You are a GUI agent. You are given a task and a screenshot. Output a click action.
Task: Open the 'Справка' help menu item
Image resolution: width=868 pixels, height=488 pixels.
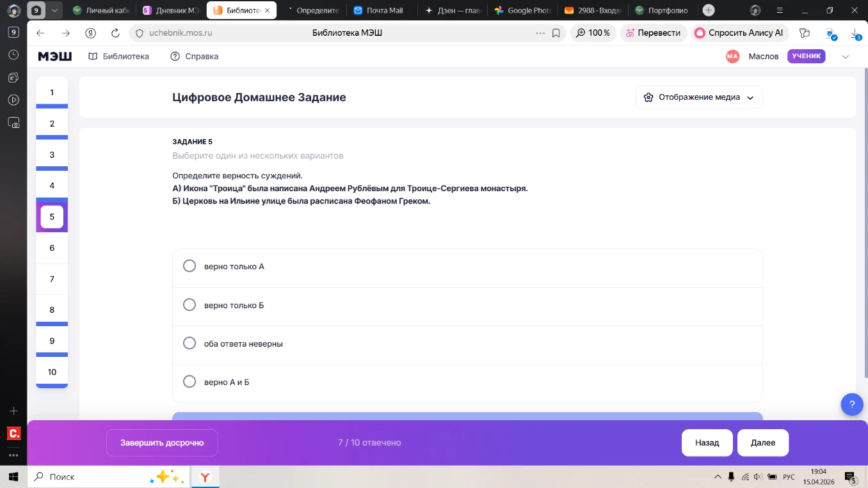195,56
